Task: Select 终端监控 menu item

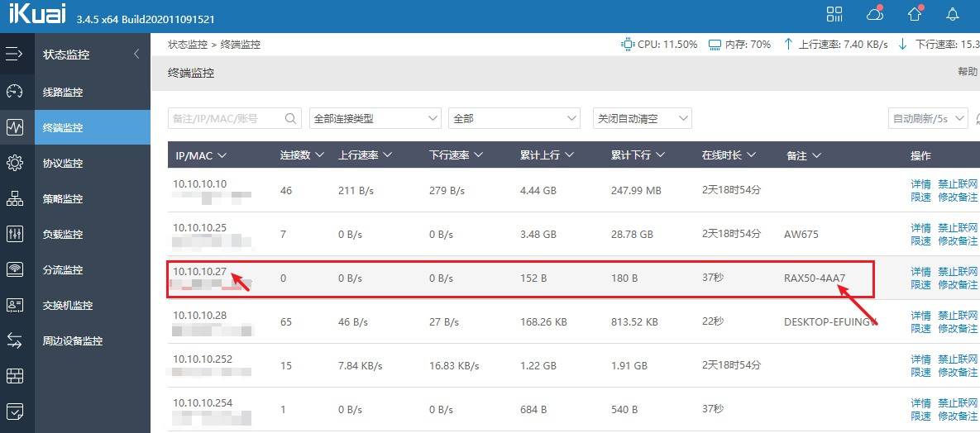Action: pyautogui.click(x=93, y=127)
